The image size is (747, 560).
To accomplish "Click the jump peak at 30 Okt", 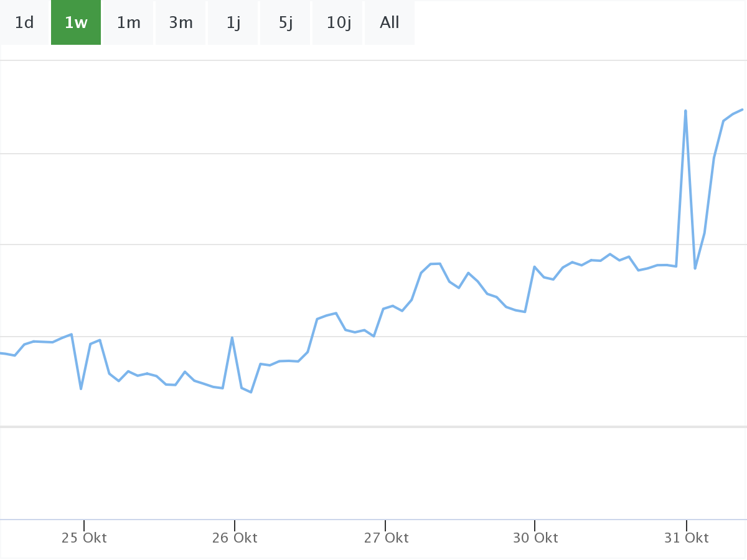I will (x=534, y=266).
